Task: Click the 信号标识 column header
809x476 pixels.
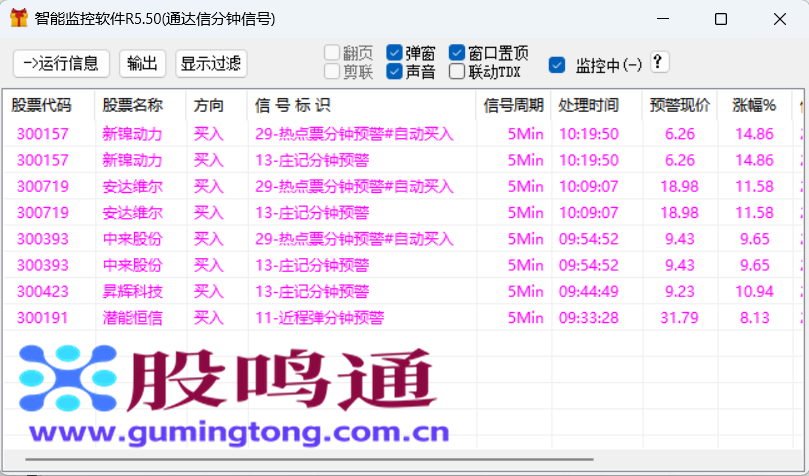Action: [x=362, y=105]
